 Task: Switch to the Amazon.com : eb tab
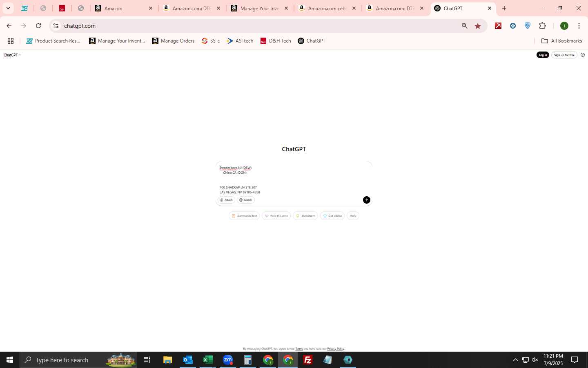coord(327,8)
